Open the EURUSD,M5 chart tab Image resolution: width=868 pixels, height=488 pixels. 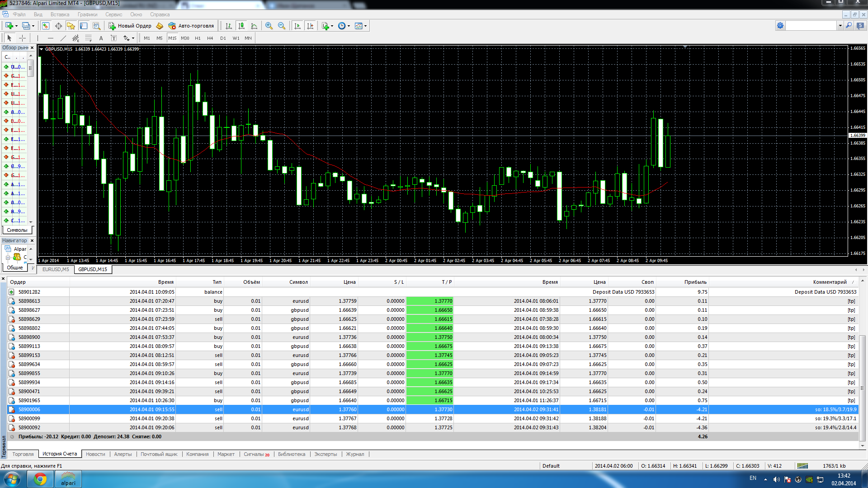tap(56, 269)
